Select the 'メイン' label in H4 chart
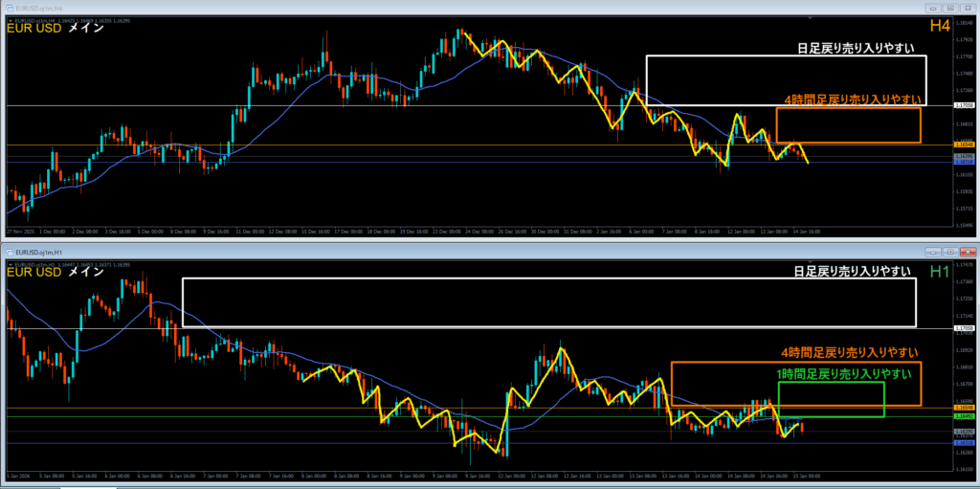Image resolution: width=980 pixels, height=489 pixels. click(x=85, y=29)
